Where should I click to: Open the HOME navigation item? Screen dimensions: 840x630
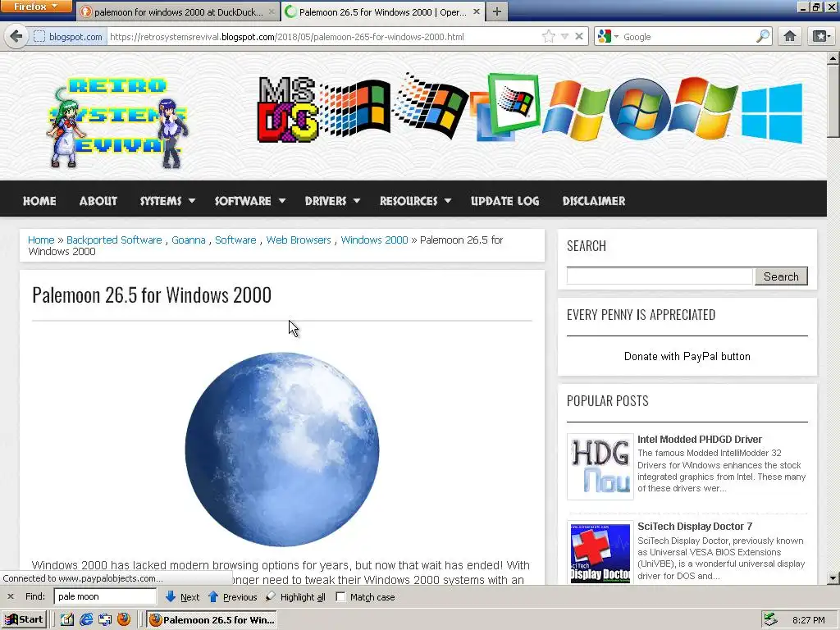click(x=39, y=201)
